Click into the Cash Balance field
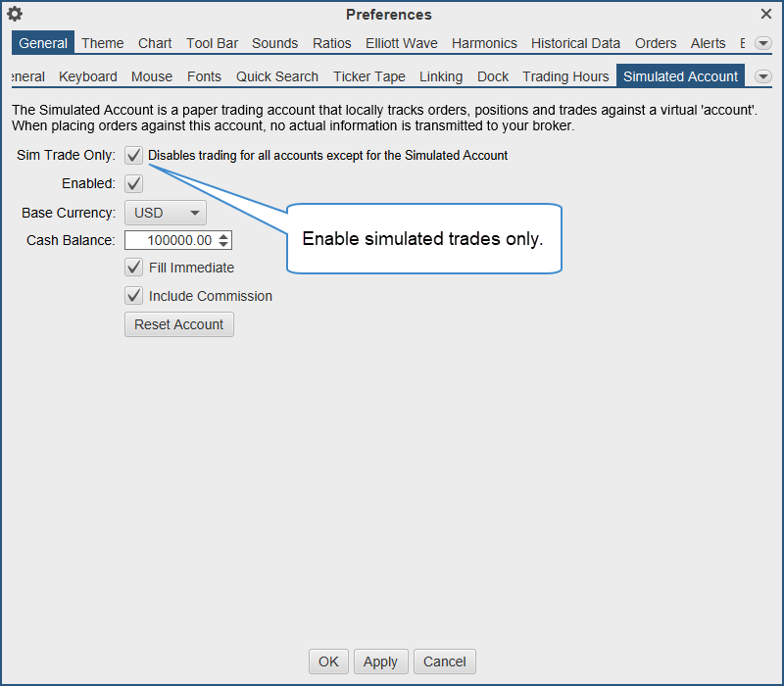This screenshot has height=686, width=784. [x=171, y=240]
